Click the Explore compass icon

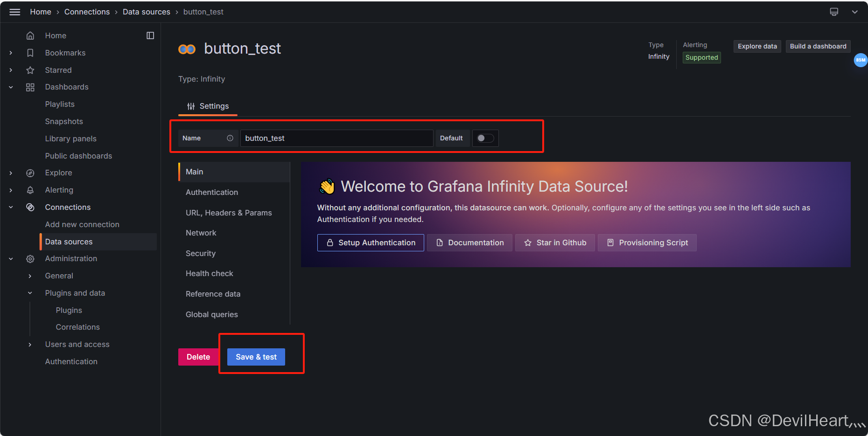(30, 173)
